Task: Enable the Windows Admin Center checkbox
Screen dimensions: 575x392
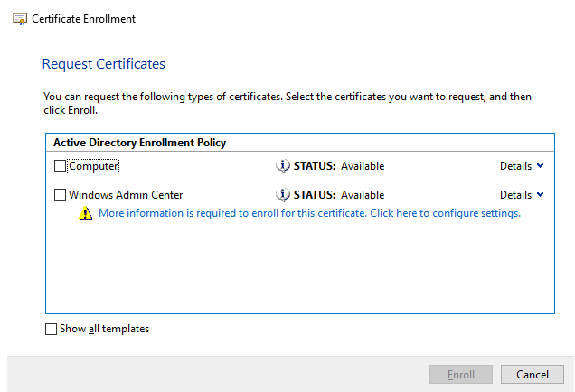Action: 60,194
